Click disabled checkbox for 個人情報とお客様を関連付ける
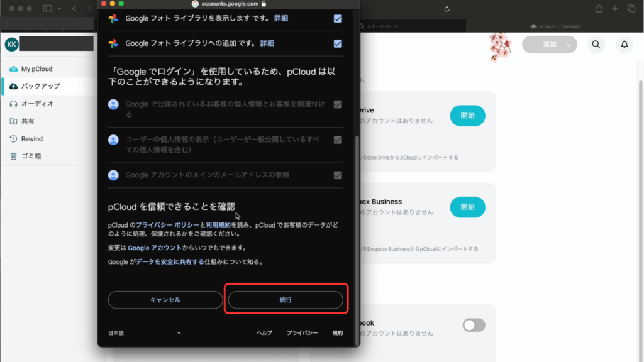Screen dimensions: 644x362 338,104
